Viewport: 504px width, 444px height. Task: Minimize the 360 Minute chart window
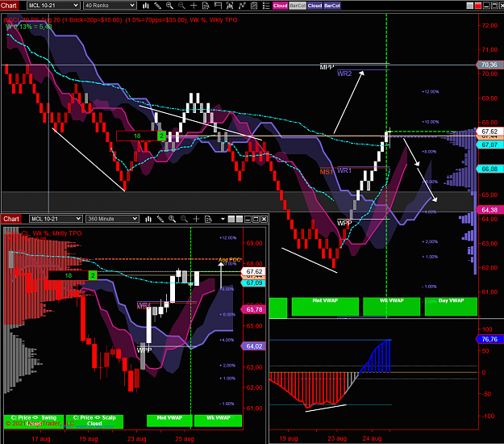coord(248,219)
